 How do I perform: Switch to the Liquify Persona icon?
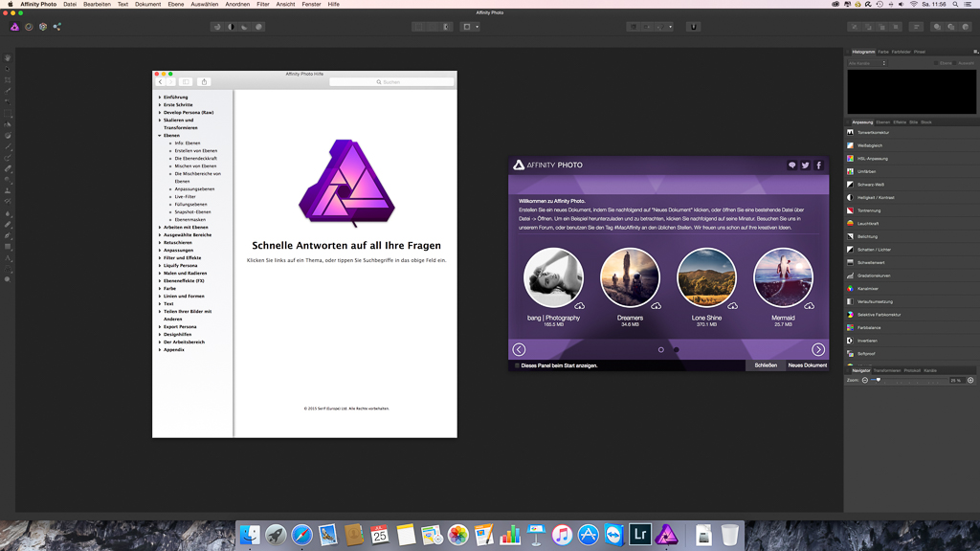(29, 27)
